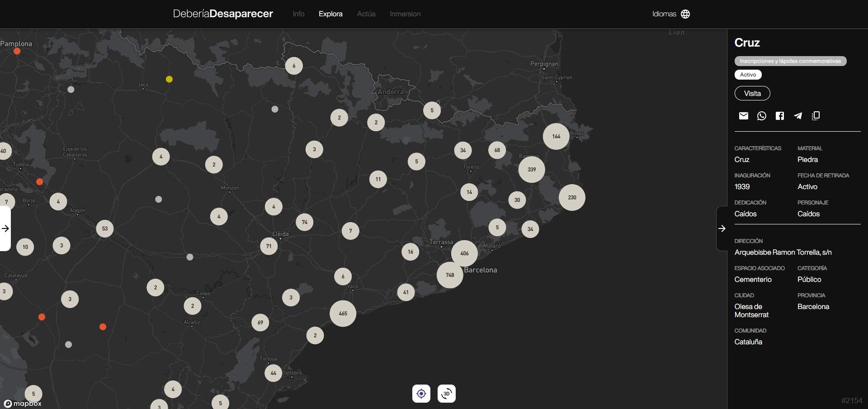This screenshot has width=868, height=409.
Task: Copy link icon in Cruz panel
Action: (x=816, y=116)
